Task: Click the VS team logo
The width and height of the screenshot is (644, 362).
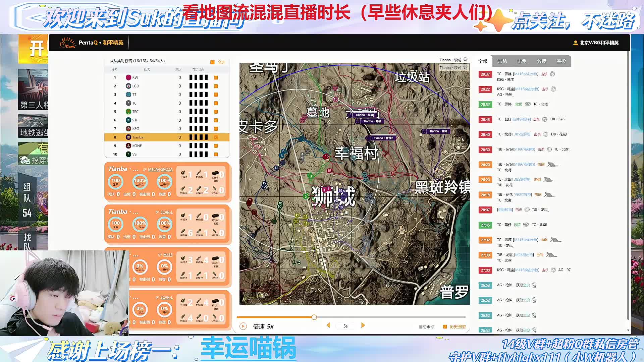Action: [x=128, y=154]
